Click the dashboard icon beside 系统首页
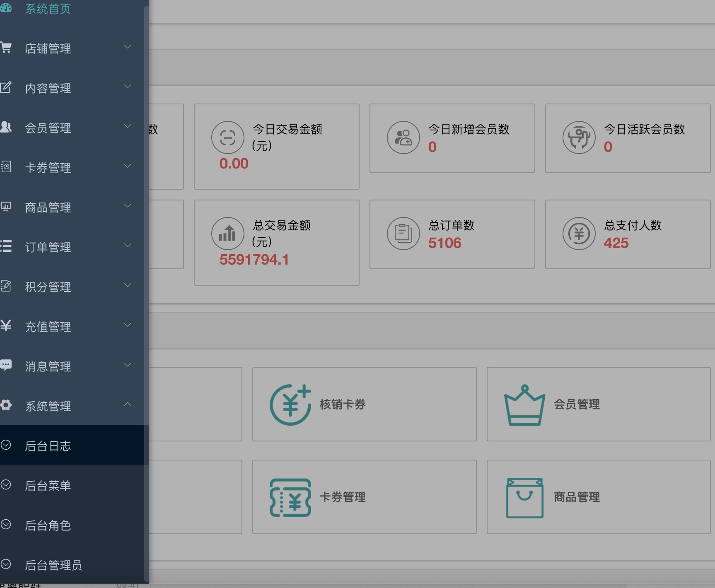Image resolution: width=715 pixels, height=588 pixels. click(x=6, y=7)
